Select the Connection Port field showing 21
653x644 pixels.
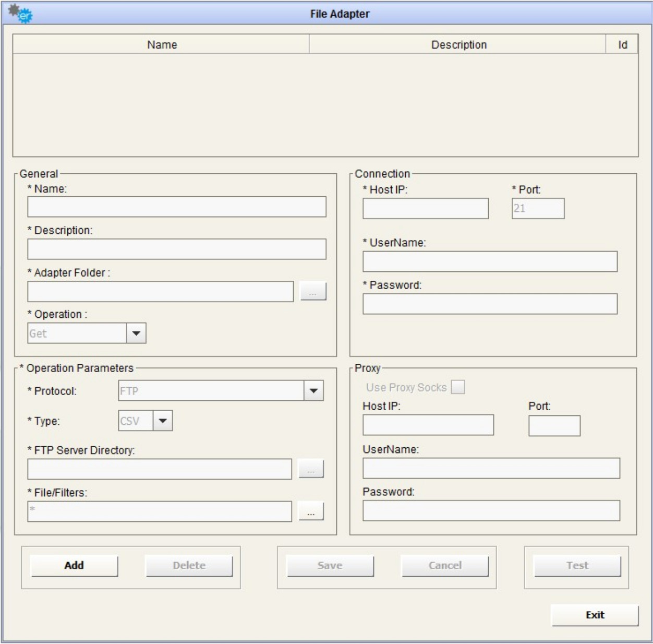[538, 209]
